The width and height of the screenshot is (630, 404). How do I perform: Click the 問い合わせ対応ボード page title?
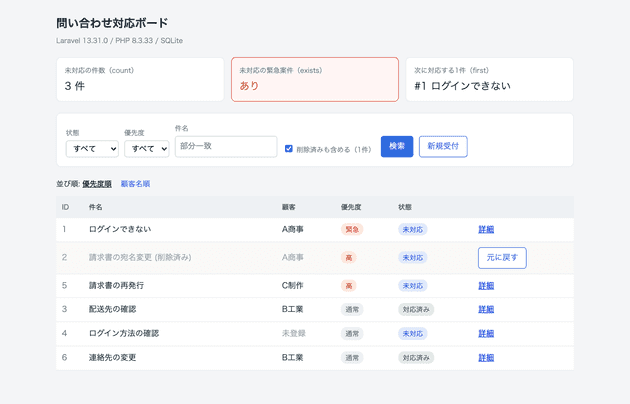pos(112,23)
